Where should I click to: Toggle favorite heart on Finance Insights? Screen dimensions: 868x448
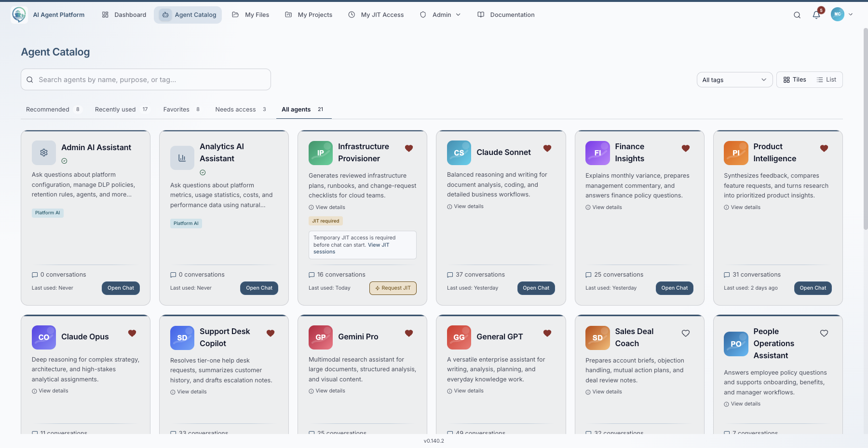coord(686,148)
